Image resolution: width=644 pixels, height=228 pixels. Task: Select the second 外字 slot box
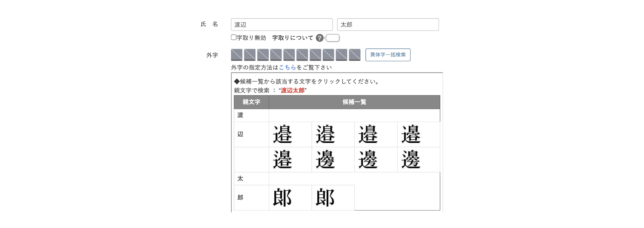(x=250, y=55)
